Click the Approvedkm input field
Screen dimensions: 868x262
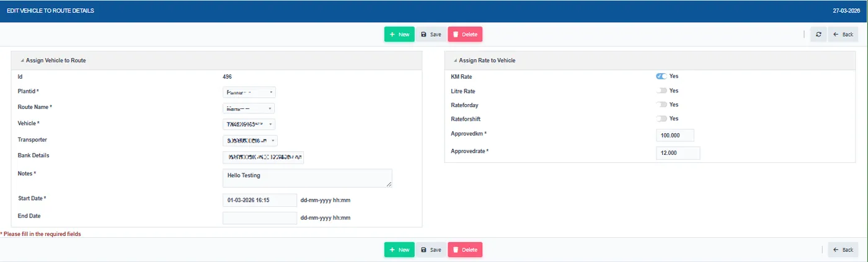(675, 135)
